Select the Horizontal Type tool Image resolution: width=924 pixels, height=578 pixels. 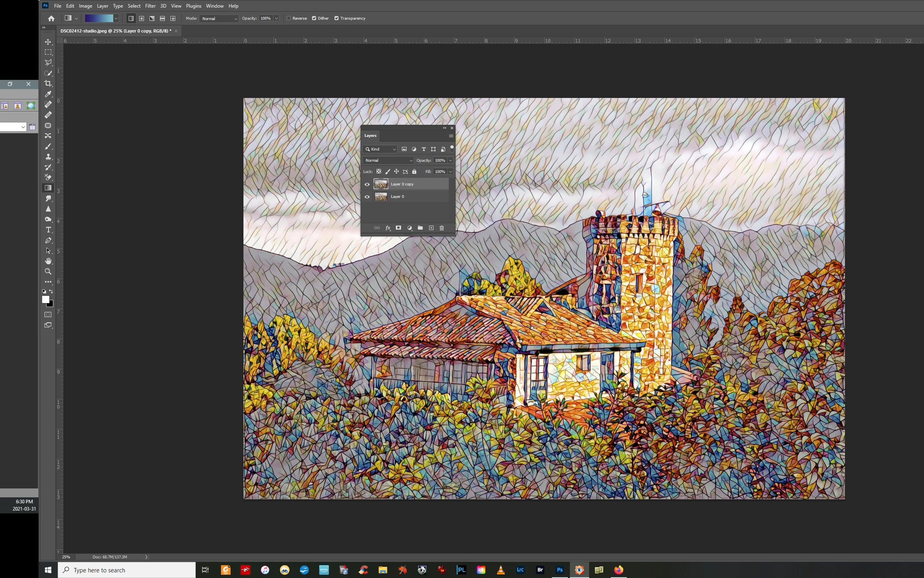tap(48, 230)
